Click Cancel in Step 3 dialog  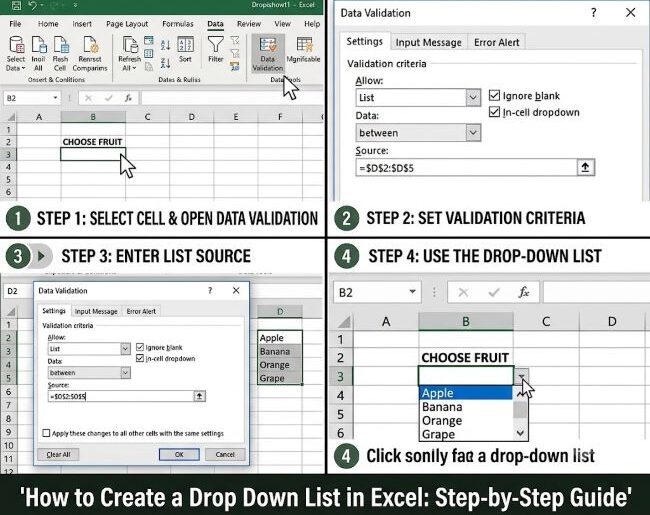click(x=225, y=454)
